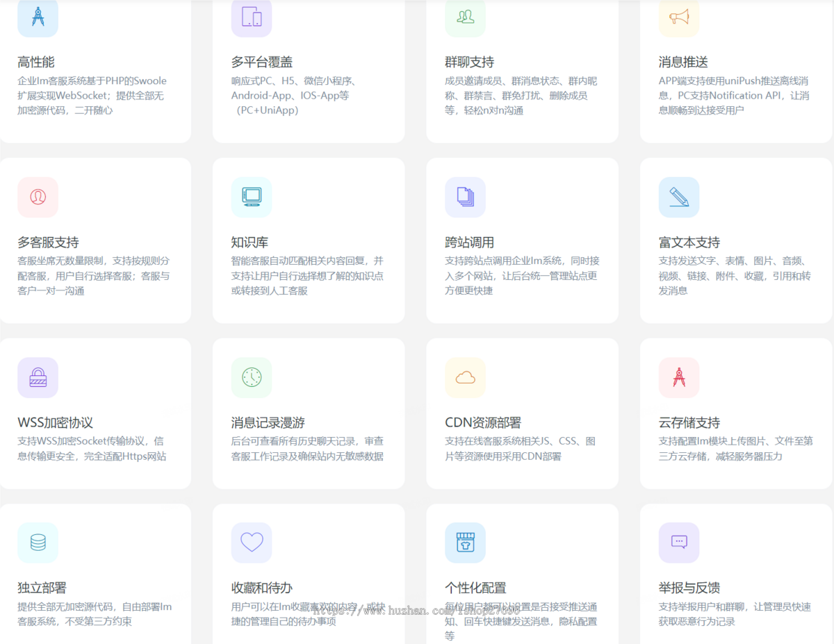Select the 个性化配置 heading
This screenshot has width=834, height=644.
475,588
